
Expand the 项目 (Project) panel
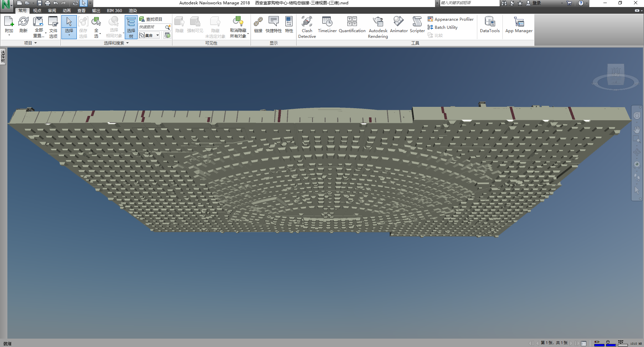[31, 43]
